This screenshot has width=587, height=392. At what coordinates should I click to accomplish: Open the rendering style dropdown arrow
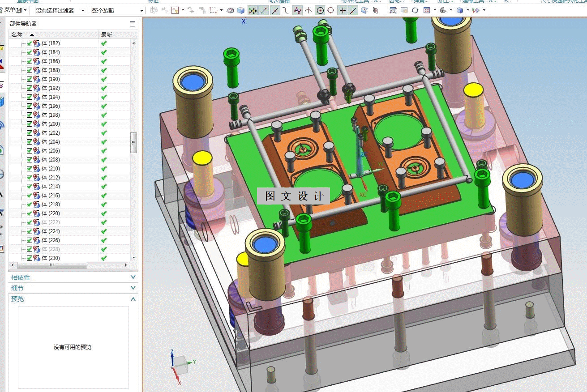point(468,10)
